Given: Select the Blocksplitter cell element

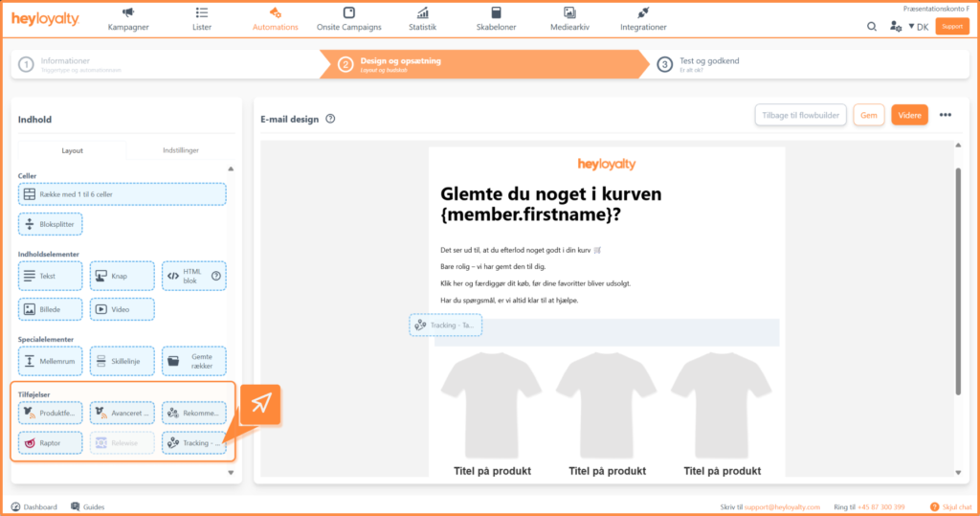Looking at the screenshot, I should pos(50,224).
